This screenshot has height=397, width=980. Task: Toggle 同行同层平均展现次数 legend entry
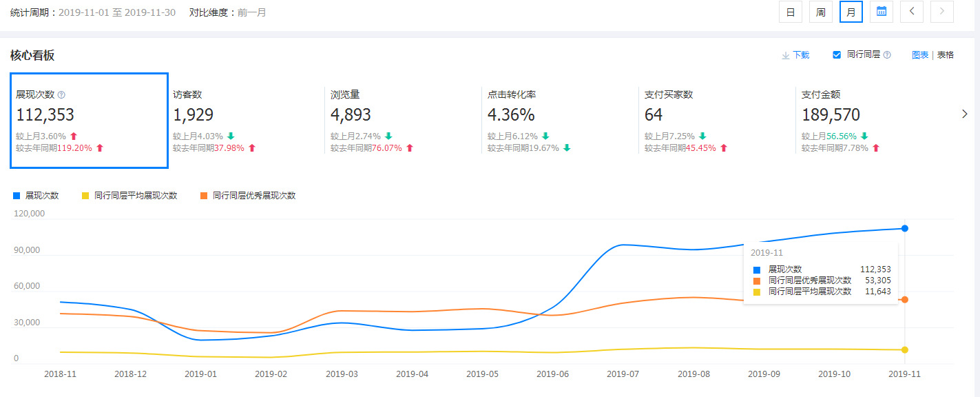point(129,196)
